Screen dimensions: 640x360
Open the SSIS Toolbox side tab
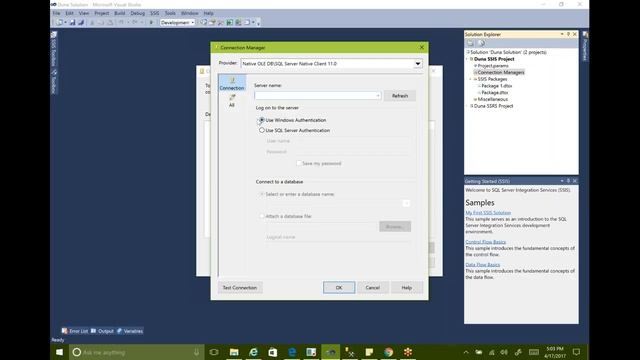pyautogui.click(x=53, y=49)
